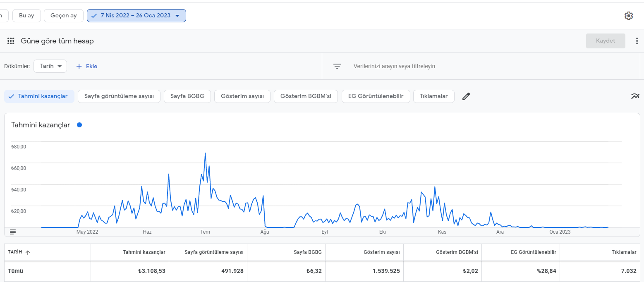Click the filter lines icon
The width and height of the screenshot is (644, 282).
point(338,66)
